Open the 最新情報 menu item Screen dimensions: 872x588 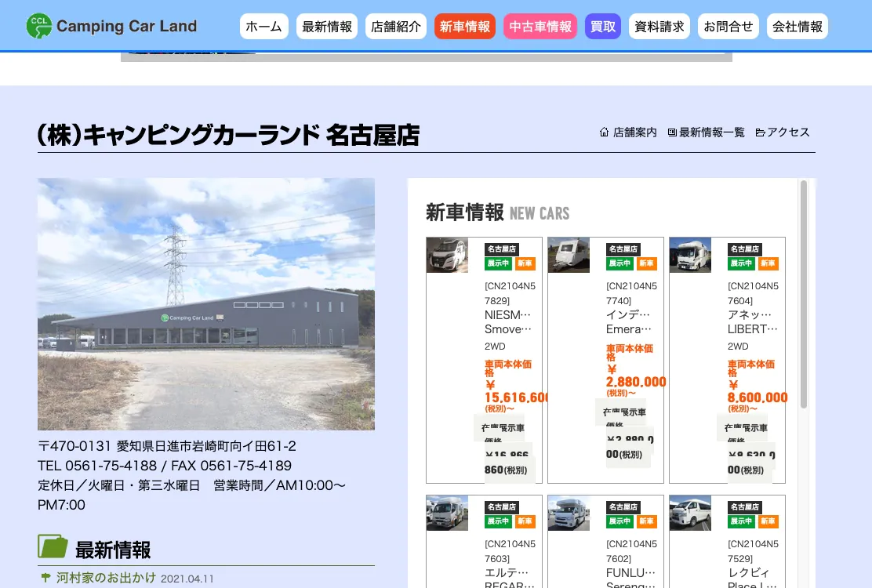tap(327, 26)
